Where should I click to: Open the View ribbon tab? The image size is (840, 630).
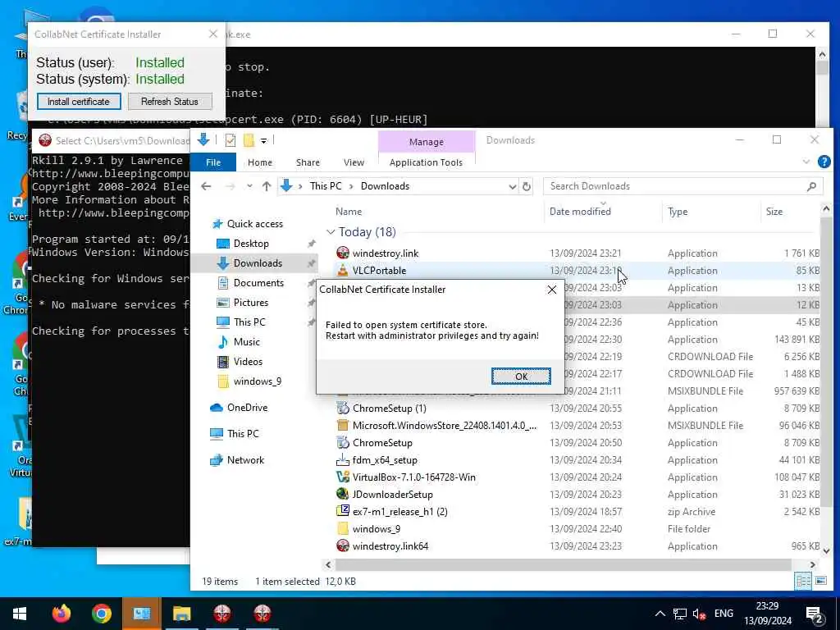tap(354, 162)
